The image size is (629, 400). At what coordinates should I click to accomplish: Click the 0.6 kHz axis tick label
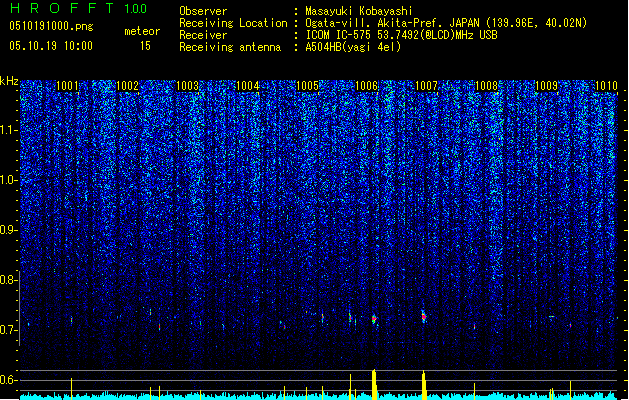point(9,380)
